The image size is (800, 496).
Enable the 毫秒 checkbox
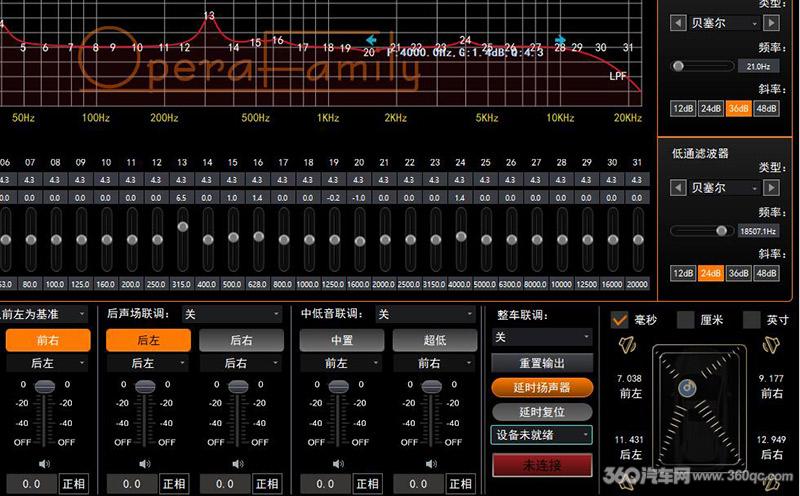click(619, 320)
